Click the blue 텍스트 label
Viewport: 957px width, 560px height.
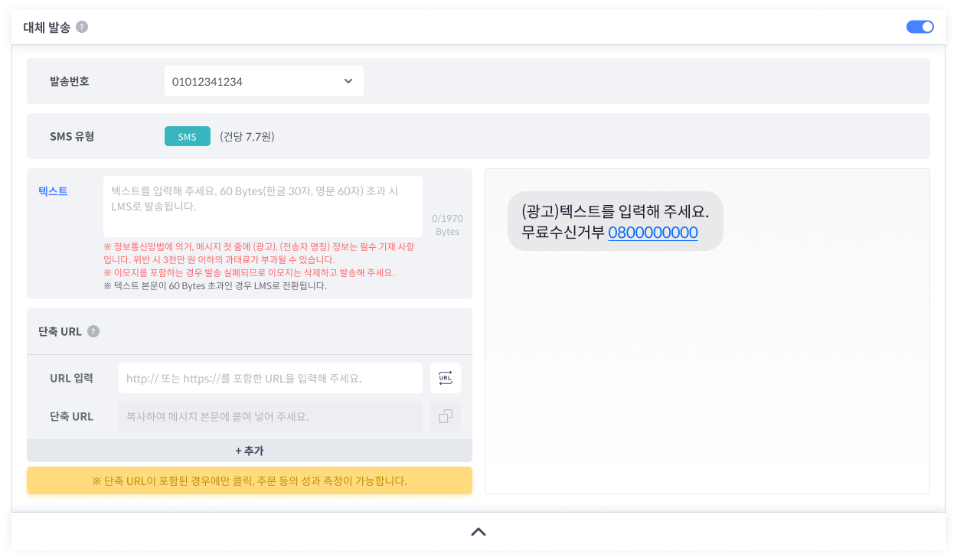click(x=53, y=191)
